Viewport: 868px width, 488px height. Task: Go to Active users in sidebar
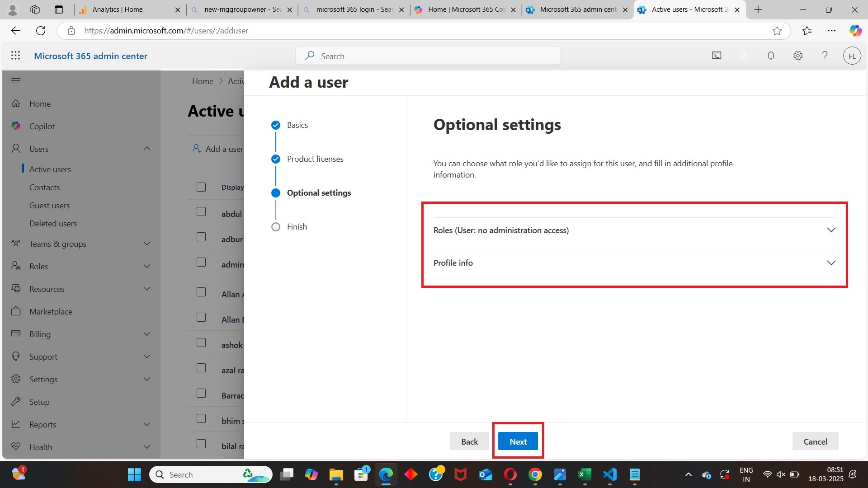coord(50,169)
